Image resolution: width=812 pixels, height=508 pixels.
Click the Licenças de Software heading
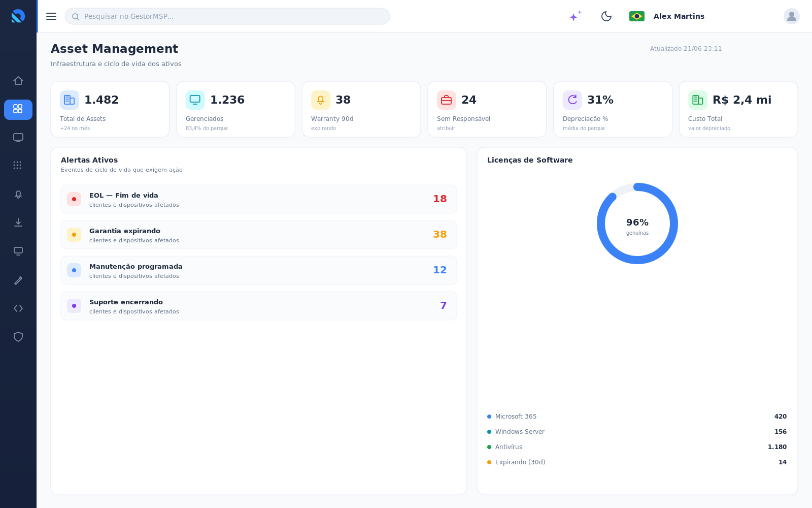530,160
